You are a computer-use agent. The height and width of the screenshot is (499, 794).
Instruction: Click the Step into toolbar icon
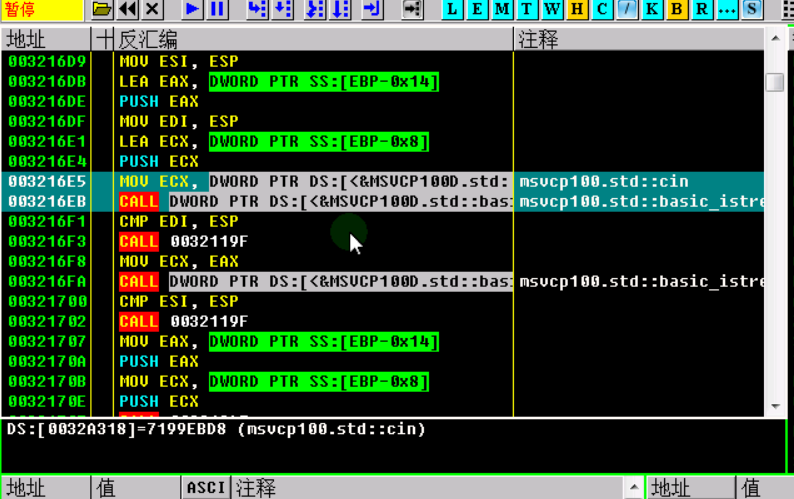[x=257, y=10]
